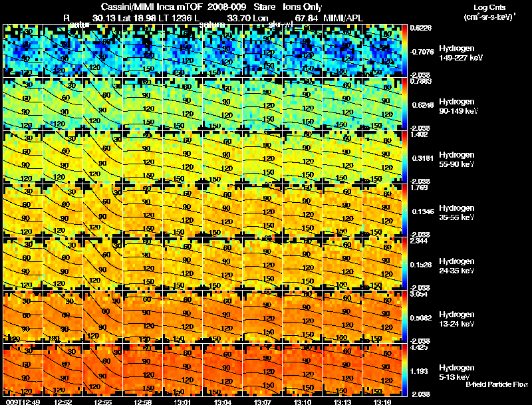The width and height of the screenshot is (532, 405).
Task: Select the 149-227 keV image panel at 13:16
Action: [x=382, y=51]
